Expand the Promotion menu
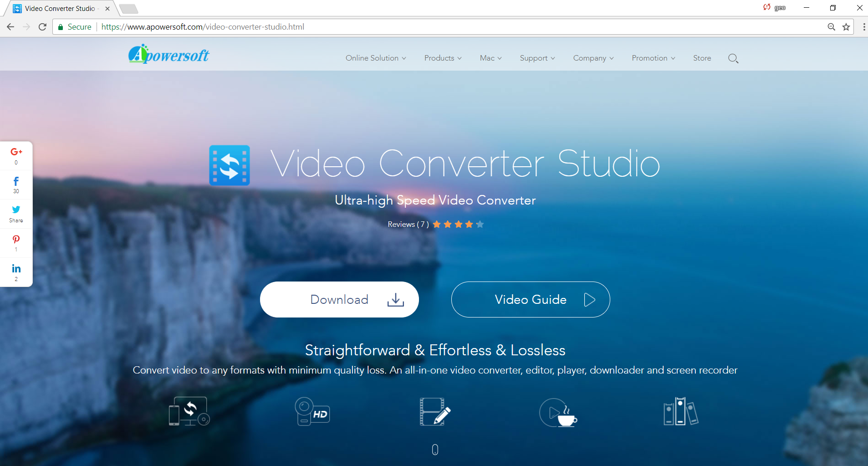The width and height of the screenshot is (868, 466). 654,58
